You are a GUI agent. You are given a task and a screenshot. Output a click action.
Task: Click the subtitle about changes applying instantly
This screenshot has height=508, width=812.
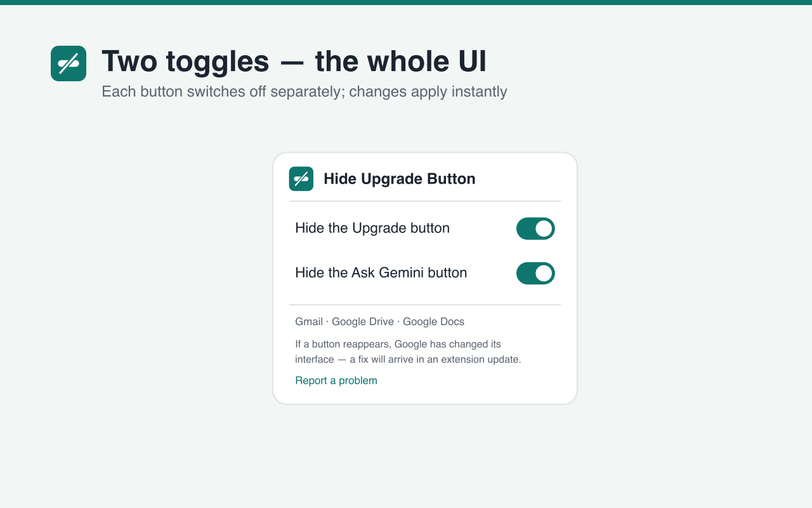pos(304,91)
